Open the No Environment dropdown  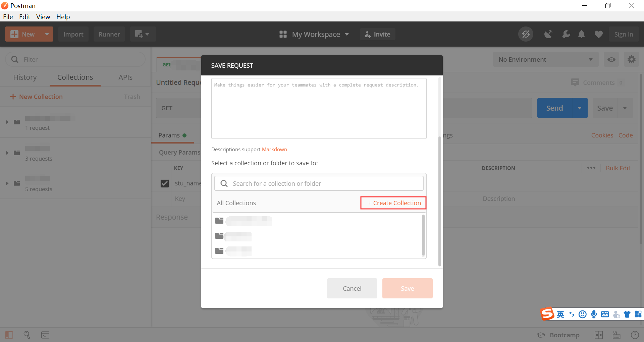point(545,59)
